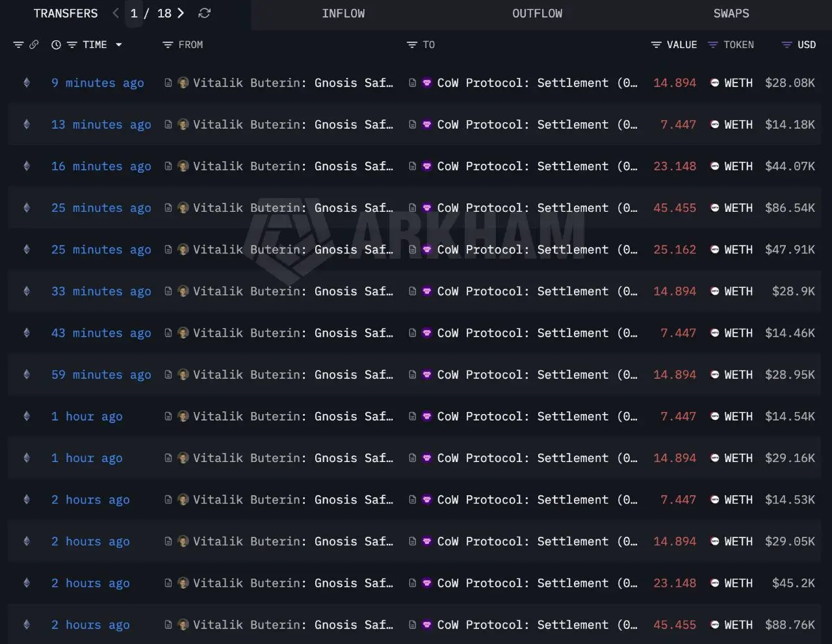Open CoW Protocol Settlement in $29.05K row
The width and height of the screenshot is (832, 644).
(538, 541)
